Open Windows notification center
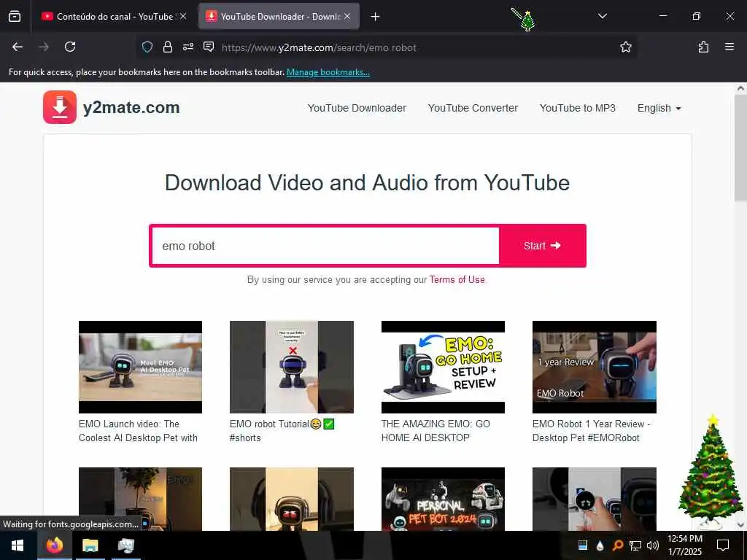 (723, 545)
